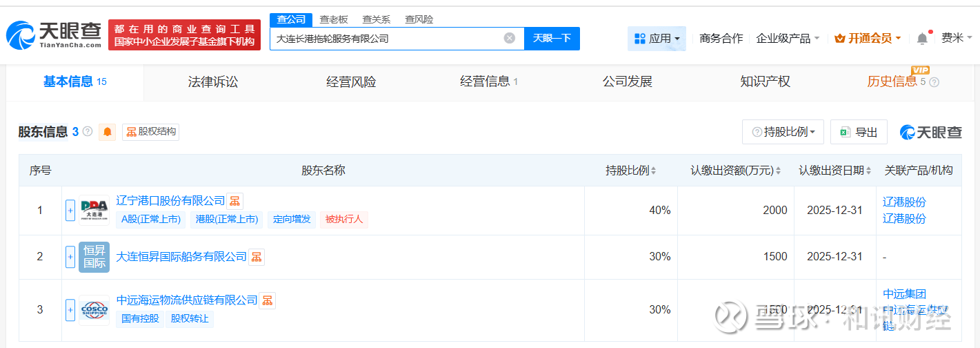Sort by 认缴出资日期 column arrows
The image size is (980, 348).
[868, 171]
